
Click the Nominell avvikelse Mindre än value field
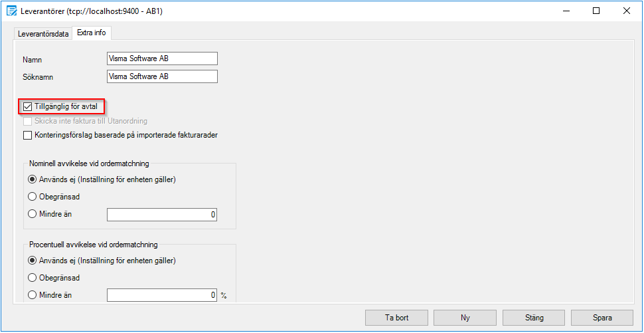162,215
